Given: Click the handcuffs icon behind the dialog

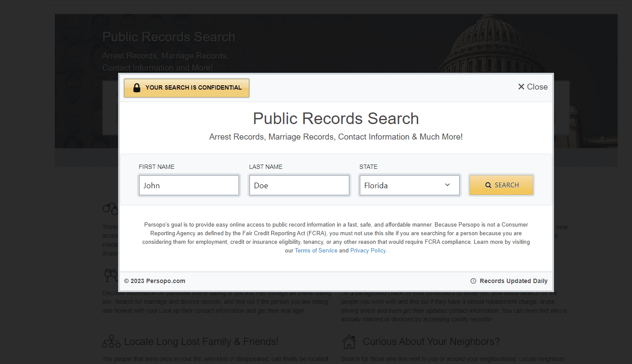Looking at the screenshot, I should tap(110, 208).
